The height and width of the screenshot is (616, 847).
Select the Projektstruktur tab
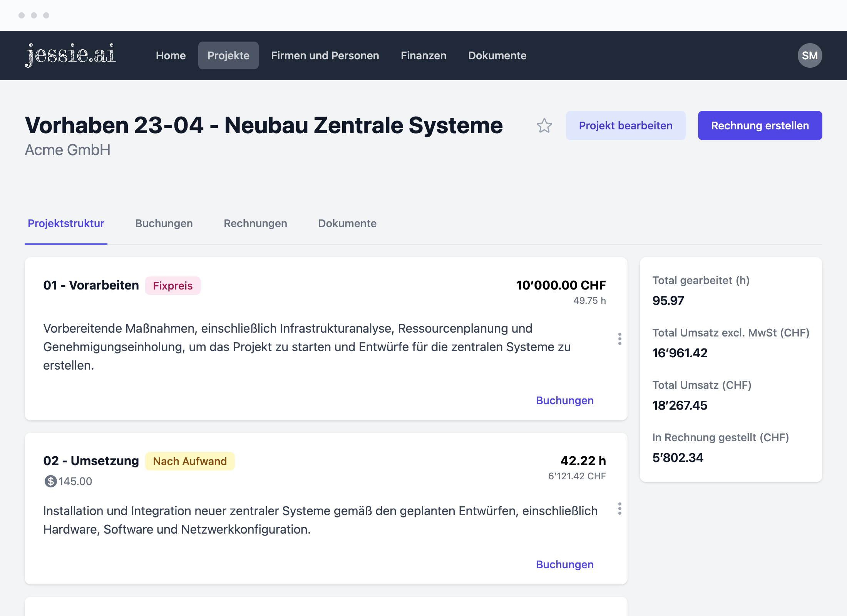click(66, 223)
